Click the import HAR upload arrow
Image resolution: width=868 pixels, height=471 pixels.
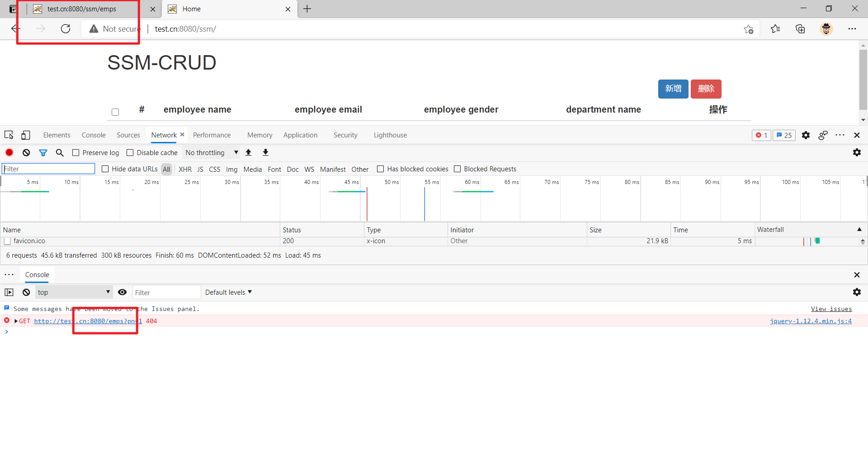pyautogui.click(x=249, y=153)
